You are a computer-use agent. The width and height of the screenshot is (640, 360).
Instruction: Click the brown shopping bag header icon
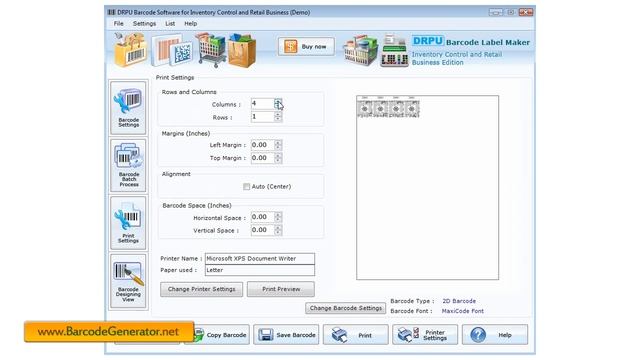[x=242, y=51]
